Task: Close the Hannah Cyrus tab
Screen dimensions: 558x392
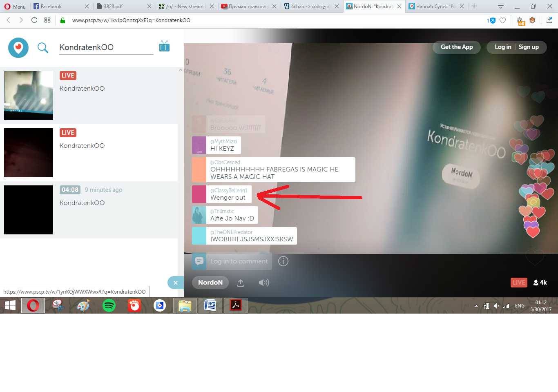Action: point(462,7)
